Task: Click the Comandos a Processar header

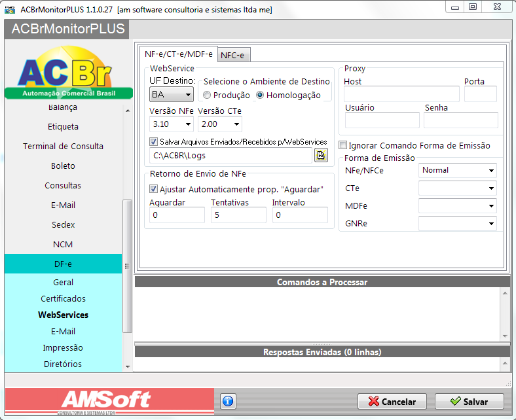Action: 322,282
